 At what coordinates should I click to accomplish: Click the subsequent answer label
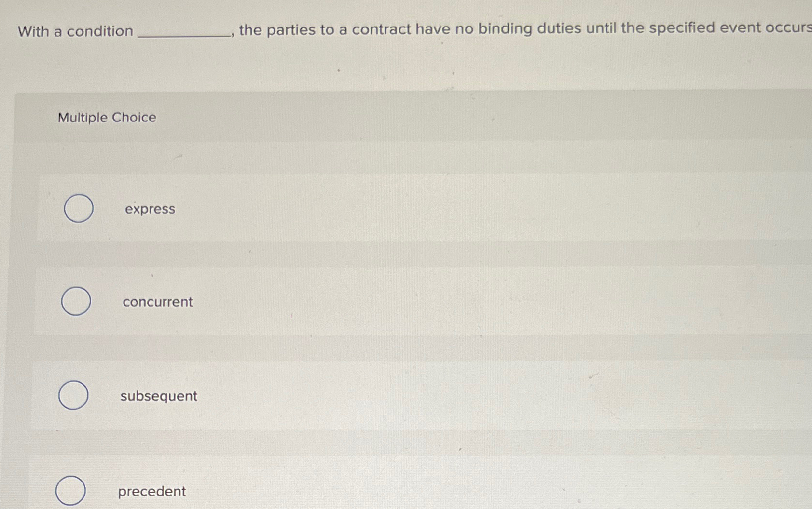(158, 396)
